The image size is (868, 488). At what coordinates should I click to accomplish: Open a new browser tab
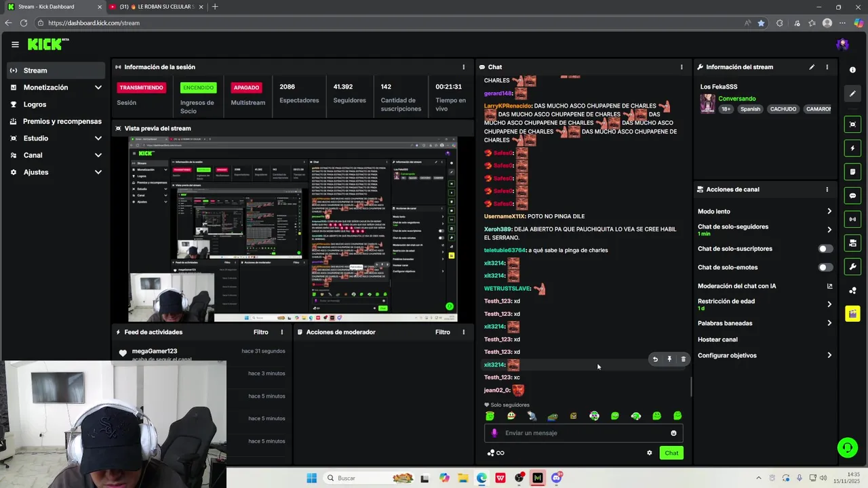[x=215, y=7]
